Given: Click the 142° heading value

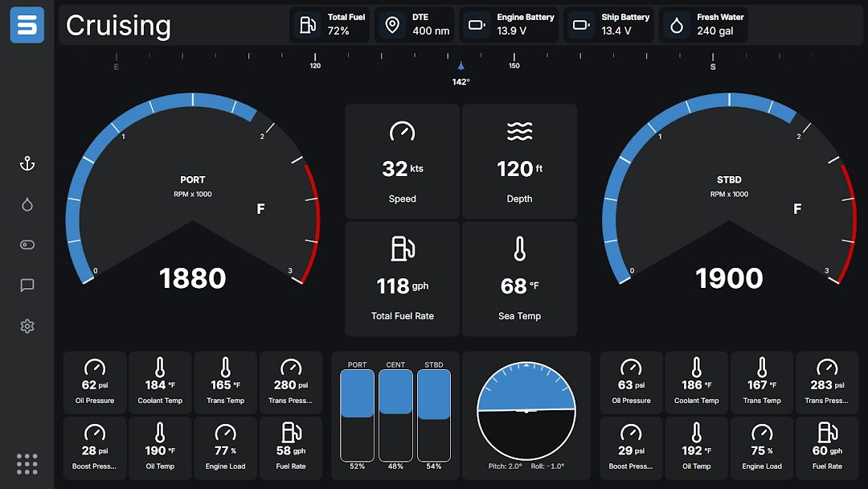Looking at the screenshot, I should [461, 82].
